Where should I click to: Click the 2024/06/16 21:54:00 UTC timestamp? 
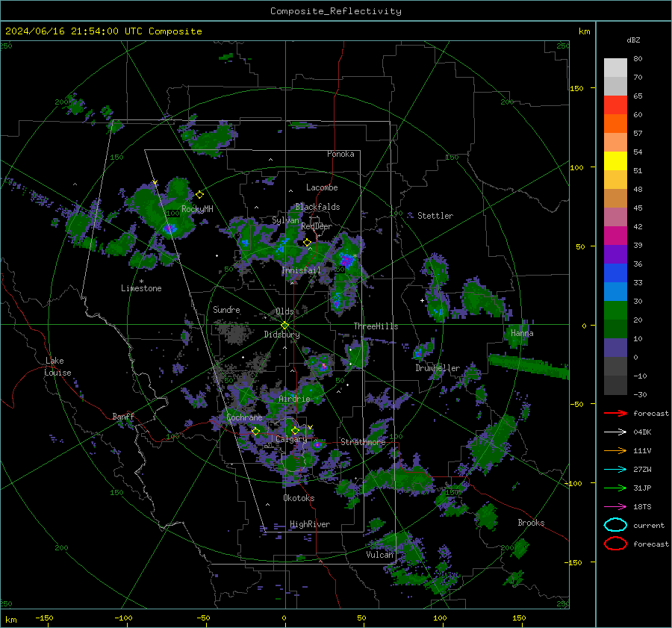104,31
